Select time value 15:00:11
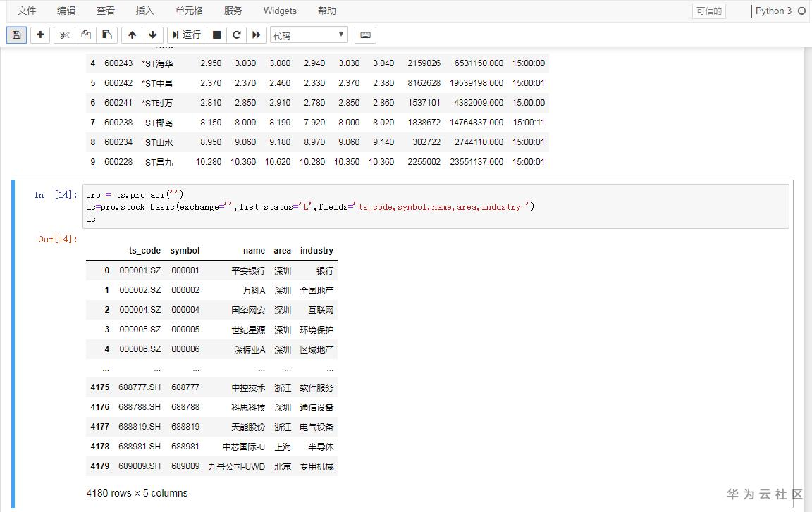 click(529, 122)
